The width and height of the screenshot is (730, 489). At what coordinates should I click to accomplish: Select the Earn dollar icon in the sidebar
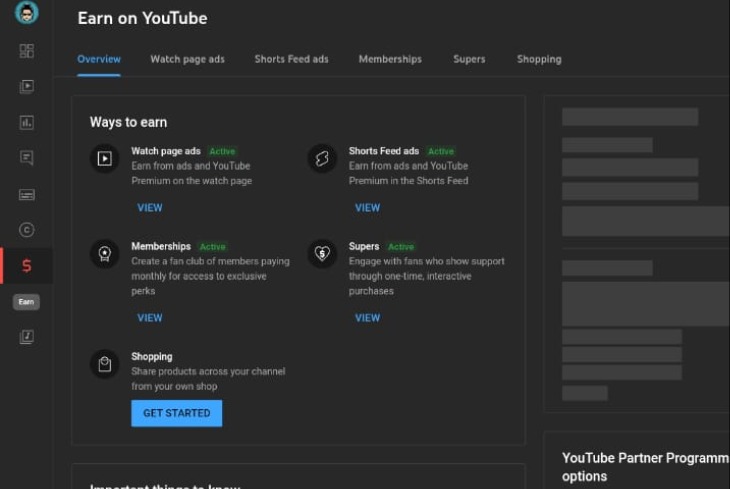(27, 266)
